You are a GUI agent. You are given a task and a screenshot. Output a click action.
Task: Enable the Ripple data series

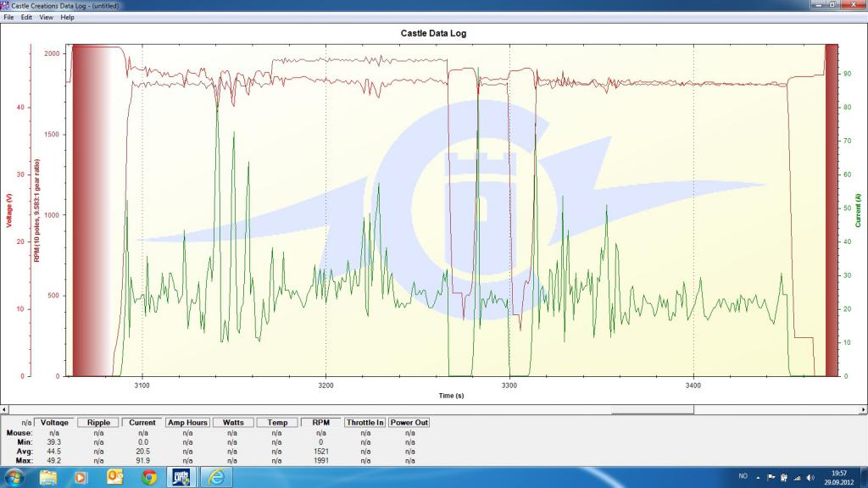[98, 422]
